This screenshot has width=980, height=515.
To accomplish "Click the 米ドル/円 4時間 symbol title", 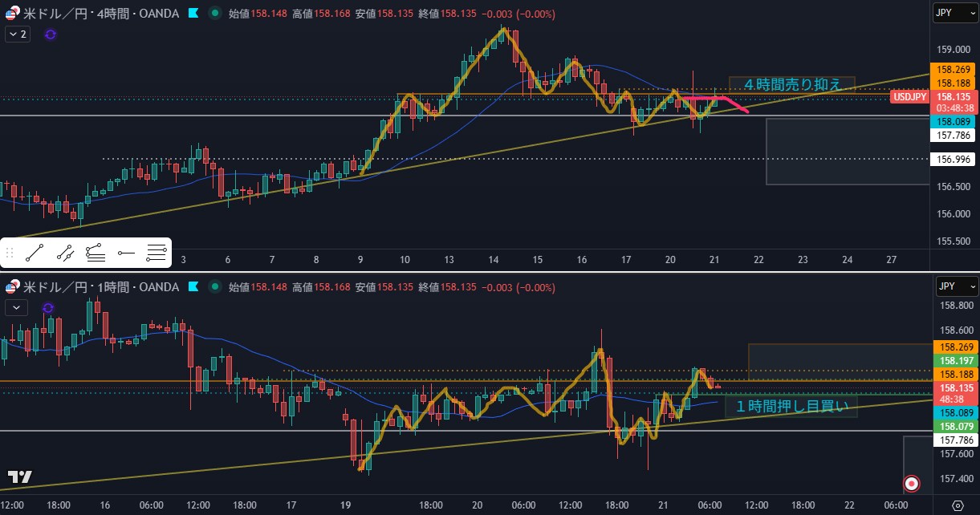I will [x=100, y=14].
